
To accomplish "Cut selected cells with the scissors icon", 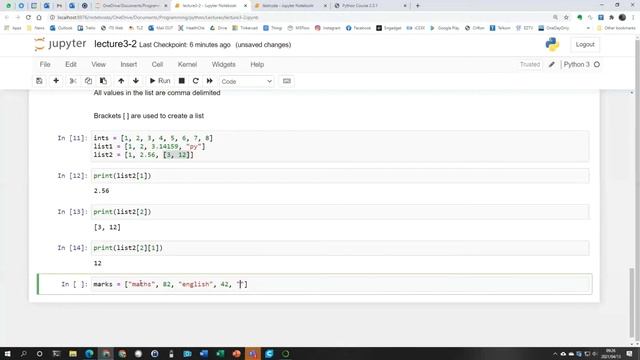I will pos(73,81).
